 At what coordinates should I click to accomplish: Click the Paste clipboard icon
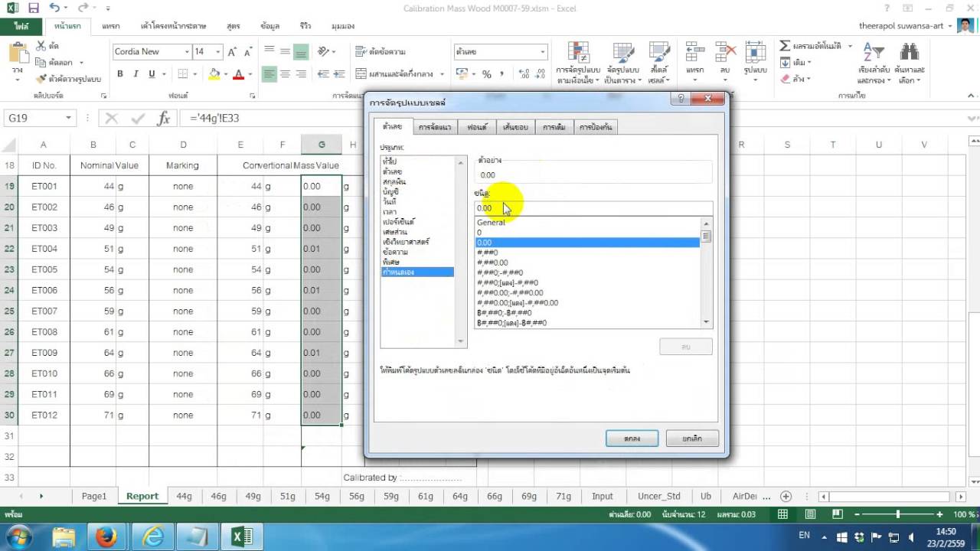tap(17, 54)
